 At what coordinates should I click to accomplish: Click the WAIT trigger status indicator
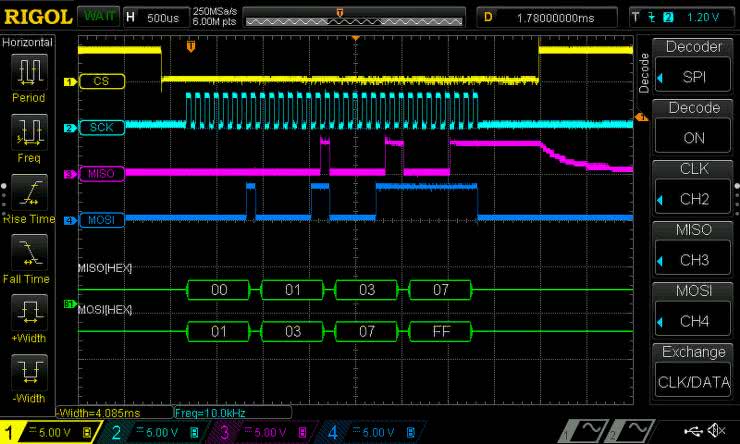(97, 17)
